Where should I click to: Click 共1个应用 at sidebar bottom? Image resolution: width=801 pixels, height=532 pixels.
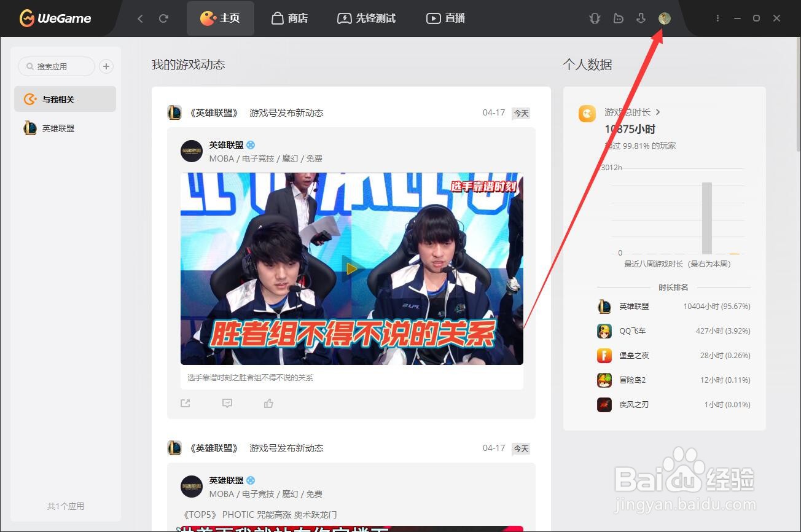66,506
